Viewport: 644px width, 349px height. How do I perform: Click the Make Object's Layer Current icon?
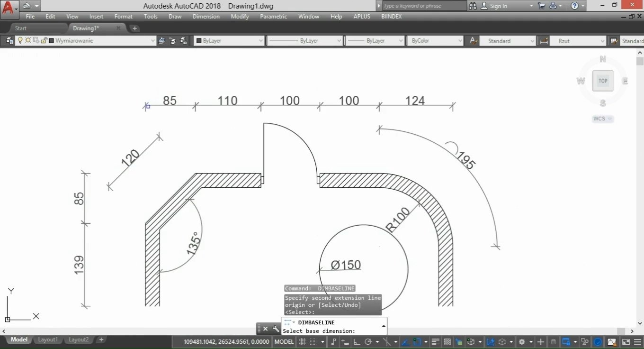(x=162, y=41)
